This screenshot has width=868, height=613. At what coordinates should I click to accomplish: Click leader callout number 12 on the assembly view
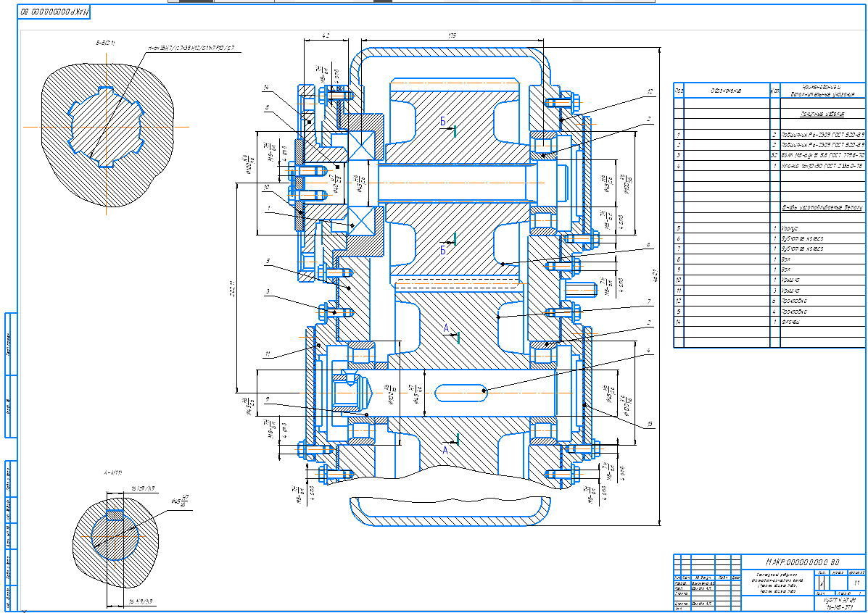point(649,92)
